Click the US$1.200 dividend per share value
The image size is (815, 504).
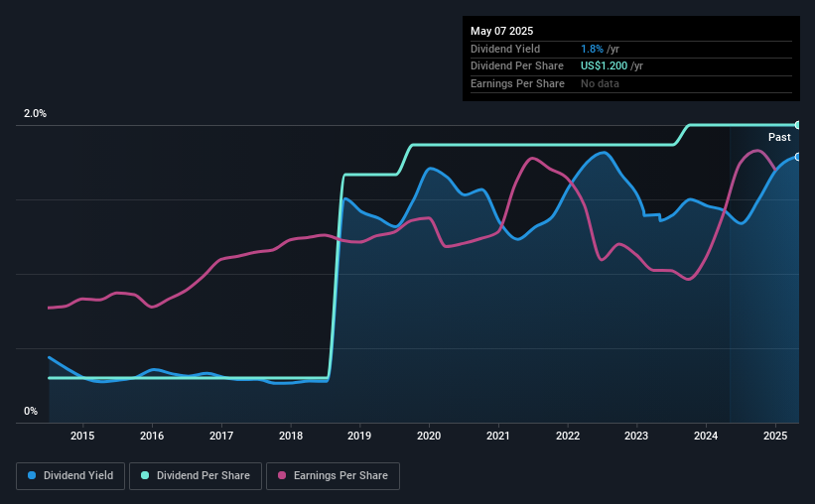tap(604, 66)
